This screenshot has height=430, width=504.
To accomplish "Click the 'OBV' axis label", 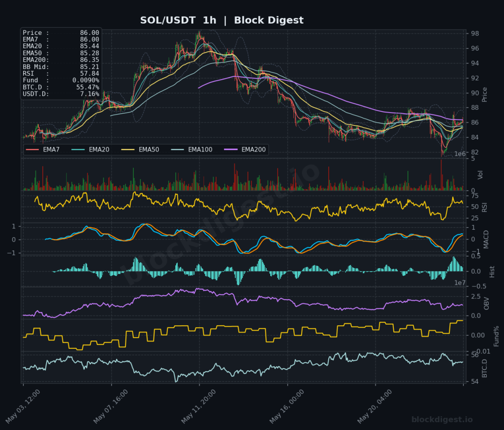I will pyautogui.click(x=486, y=304).
